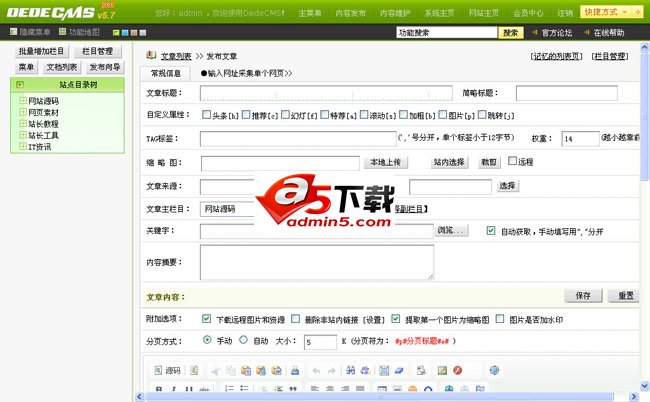Click the gray skin color square in header
Screen dimensions: 650x402
pyautogui.click(x=143, y=32)
